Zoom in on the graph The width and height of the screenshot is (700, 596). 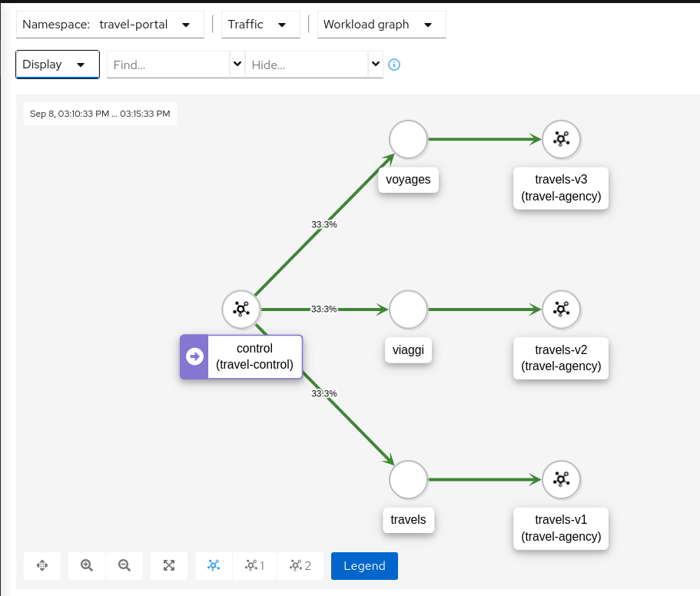pyautogui.click(x=86, y=565)
